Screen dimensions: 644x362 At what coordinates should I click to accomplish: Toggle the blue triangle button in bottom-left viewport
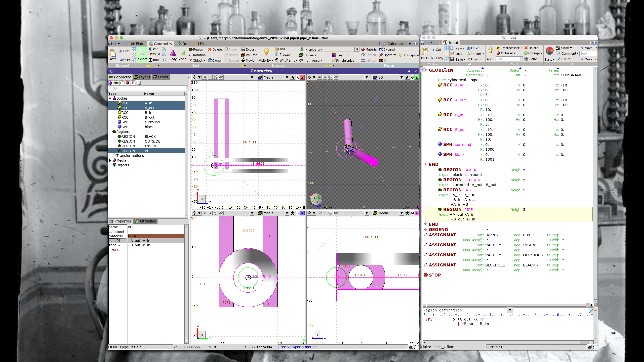tap(302, 213)
